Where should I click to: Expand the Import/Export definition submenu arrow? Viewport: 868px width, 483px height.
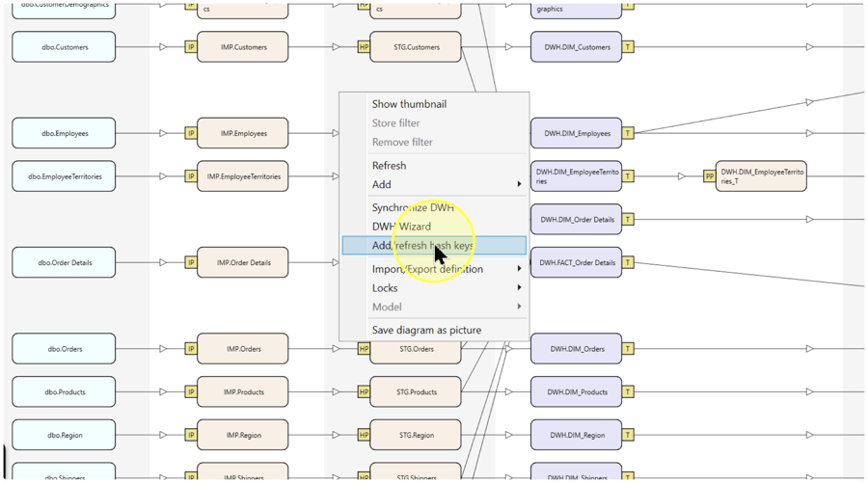click(519, 269)
